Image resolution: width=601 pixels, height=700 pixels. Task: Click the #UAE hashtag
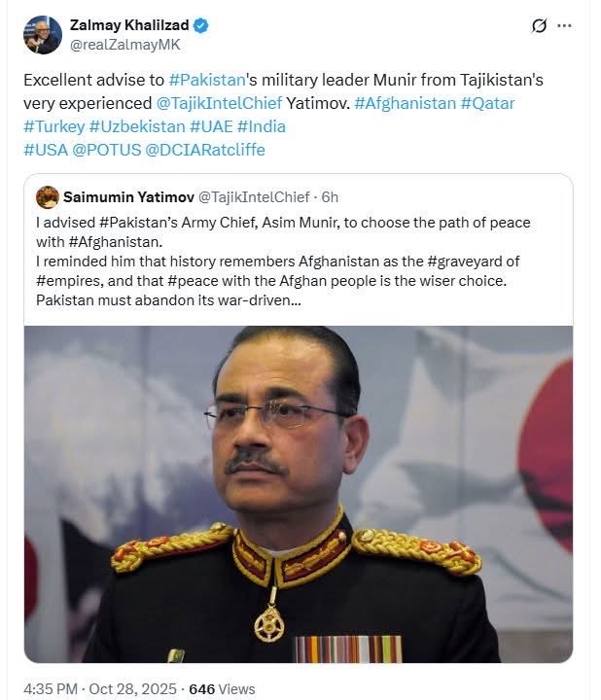click(x=209, y=126)
